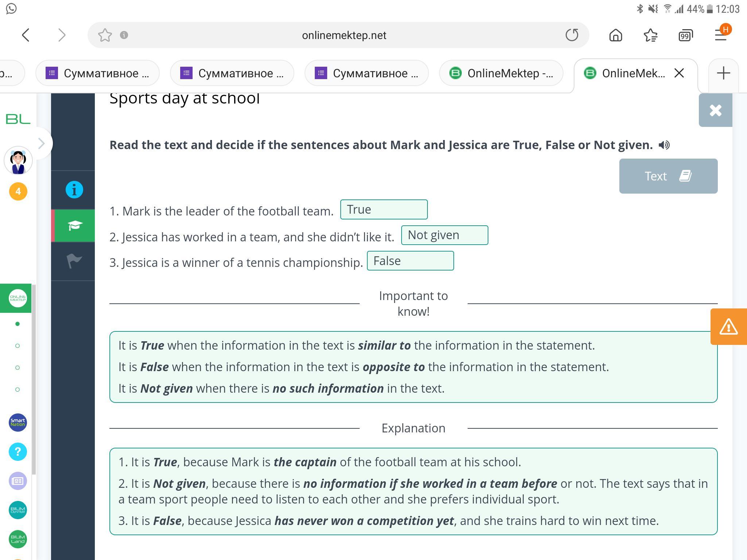Reload the page with refresh icon
This screenshot has height=560, width=747.
click(572, 35)
